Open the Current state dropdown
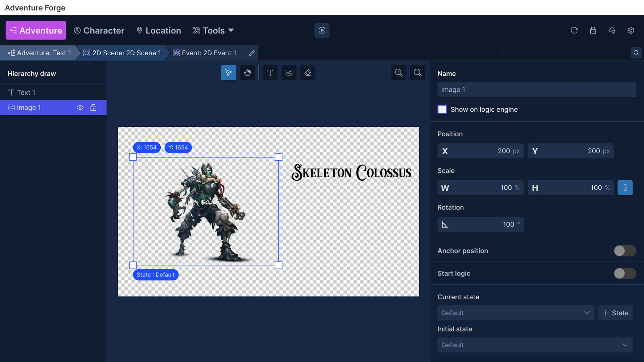This screenshot has height=362, width=644. pos(516,313)
